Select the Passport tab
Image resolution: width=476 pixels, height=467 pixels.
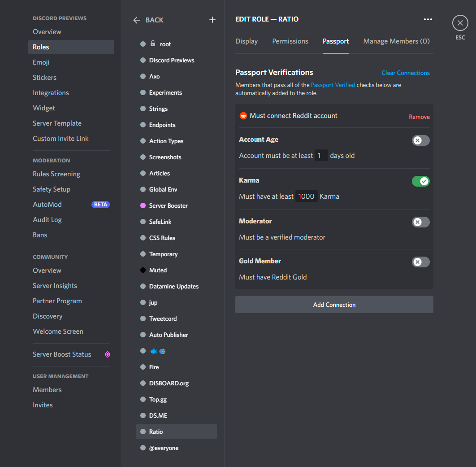[x=335, y=41]
